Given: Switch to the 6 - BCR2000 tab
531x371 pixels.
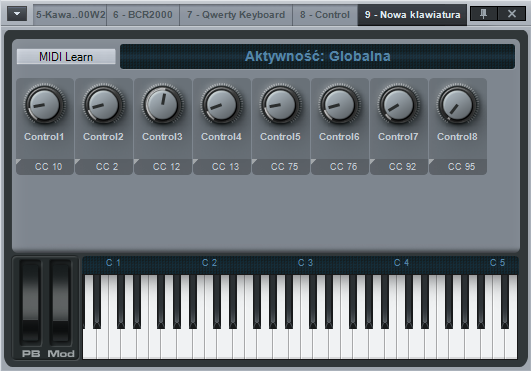Looking at the screenshot, I should (143, 15).
